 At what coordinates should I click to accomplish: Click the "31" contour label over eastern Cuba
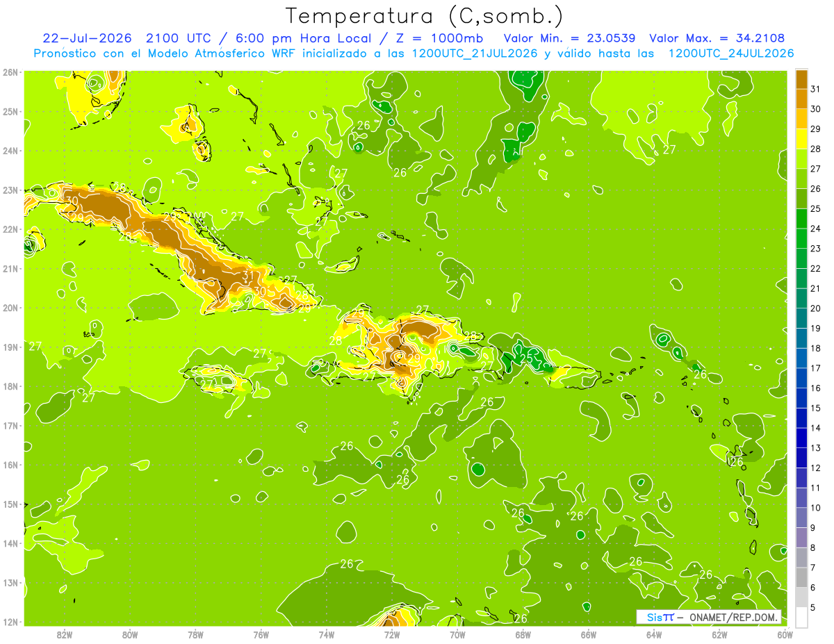pyautogui.click(x=247, y=276)
